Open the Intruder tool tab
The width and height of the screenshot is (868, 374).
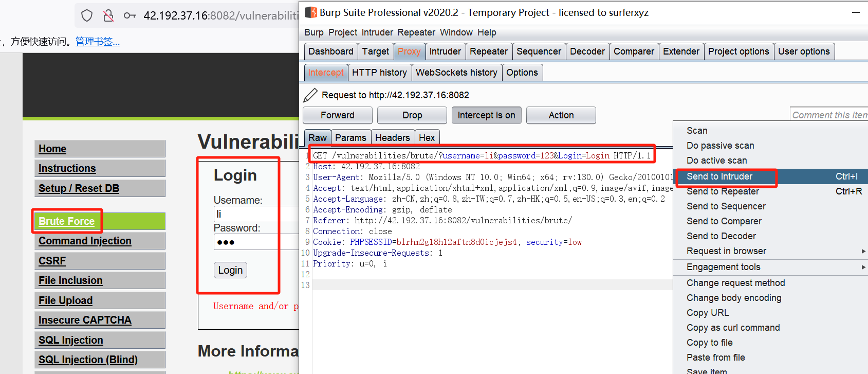pos(445,51)
